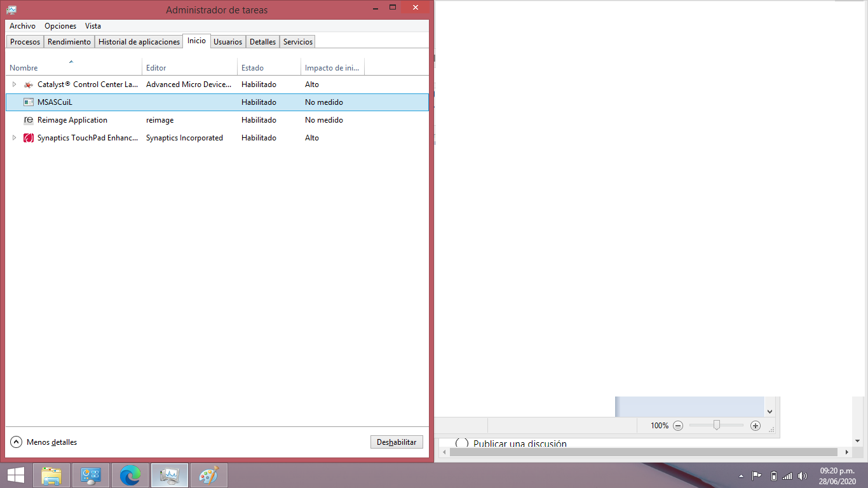
Task: Collapse with the Menos detalles arrow icon
Action: (x=16, y=442)
